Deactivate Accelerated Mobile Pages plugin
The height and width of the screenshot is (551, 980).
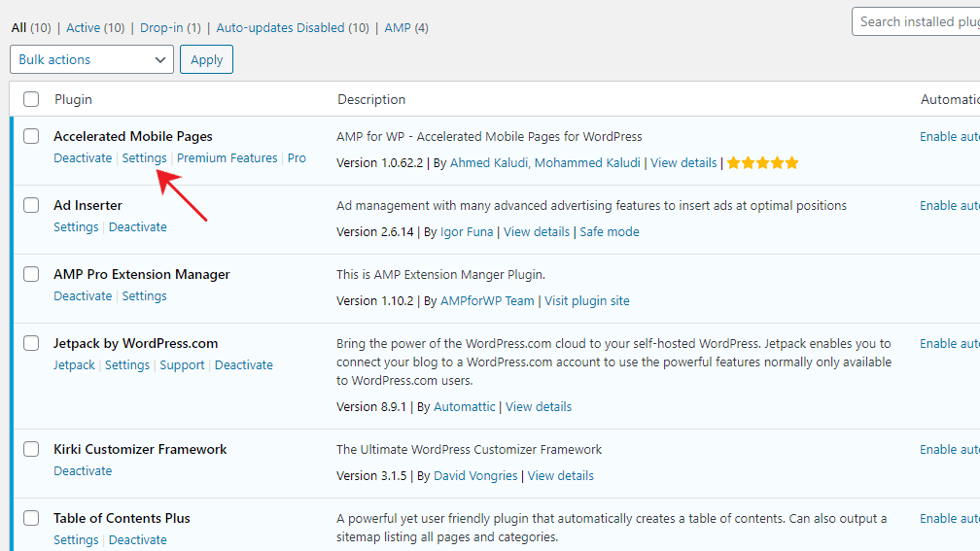point(83,158)
